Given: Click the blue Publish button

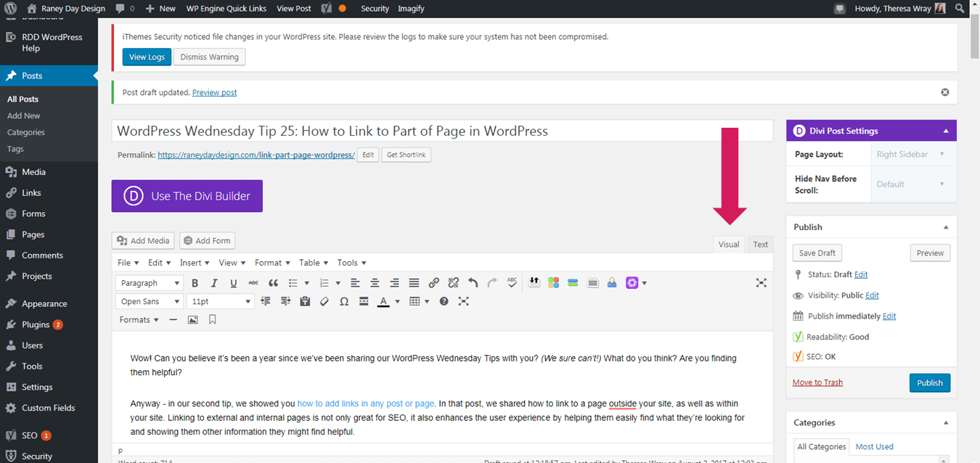Looking at the screenshot, I should [x=929, y=382].
